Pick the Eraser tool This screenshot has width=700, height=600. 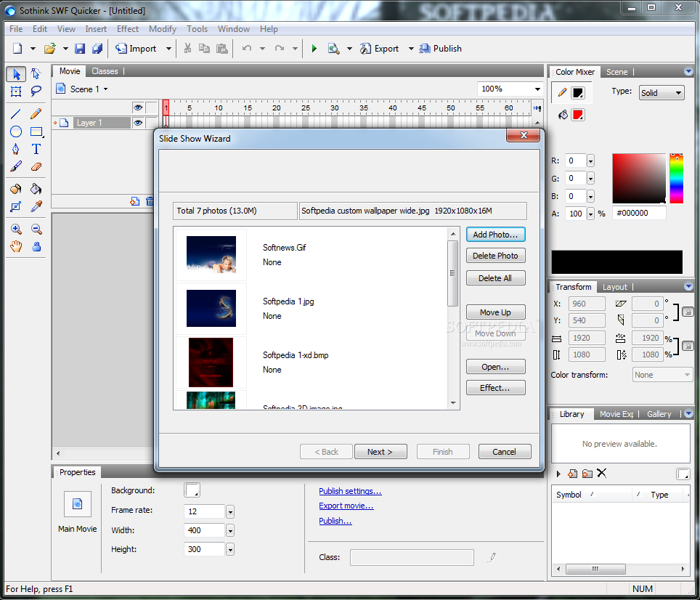[x=36, y=166]
